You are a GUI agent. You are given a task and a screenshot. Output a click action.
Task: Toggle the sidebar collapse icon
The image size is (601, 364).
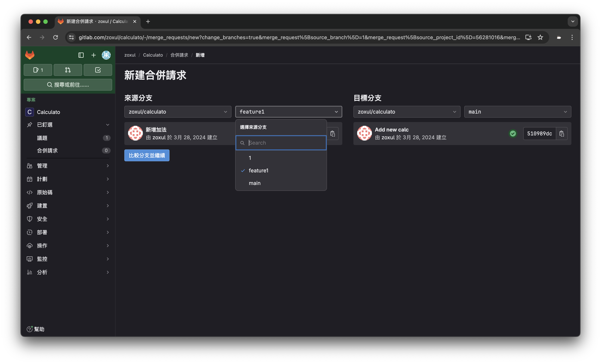(81, 55)
